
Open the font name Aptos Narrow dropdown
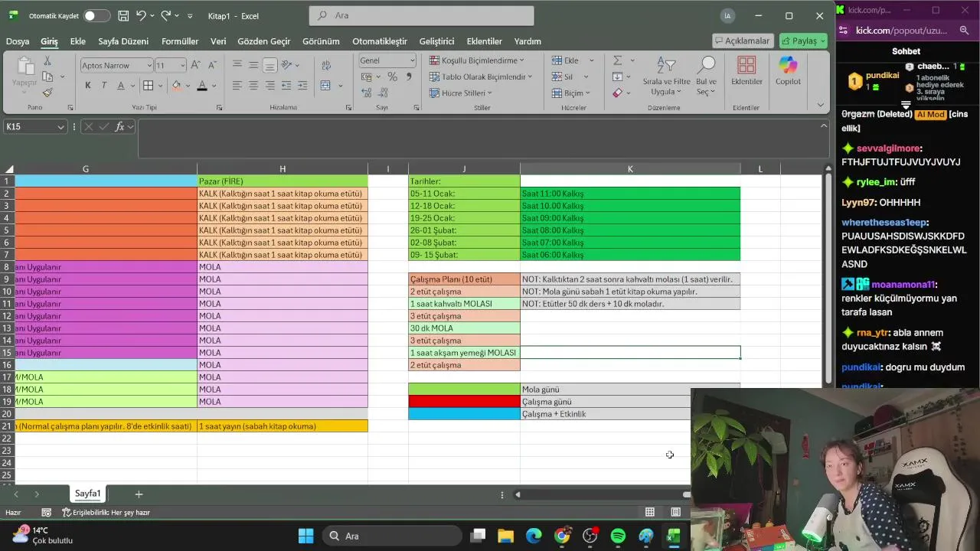tap(149, 65)
